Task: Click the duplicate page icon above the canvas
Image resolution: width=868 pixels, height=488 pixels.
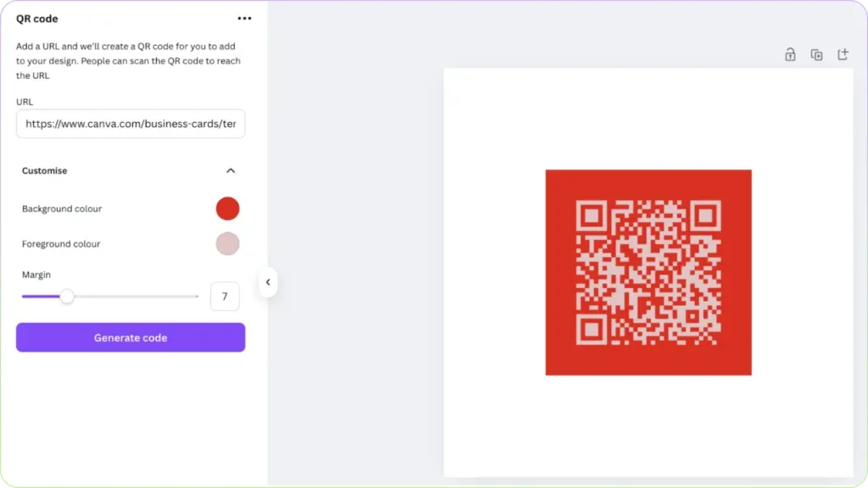Action: [816, 53]
